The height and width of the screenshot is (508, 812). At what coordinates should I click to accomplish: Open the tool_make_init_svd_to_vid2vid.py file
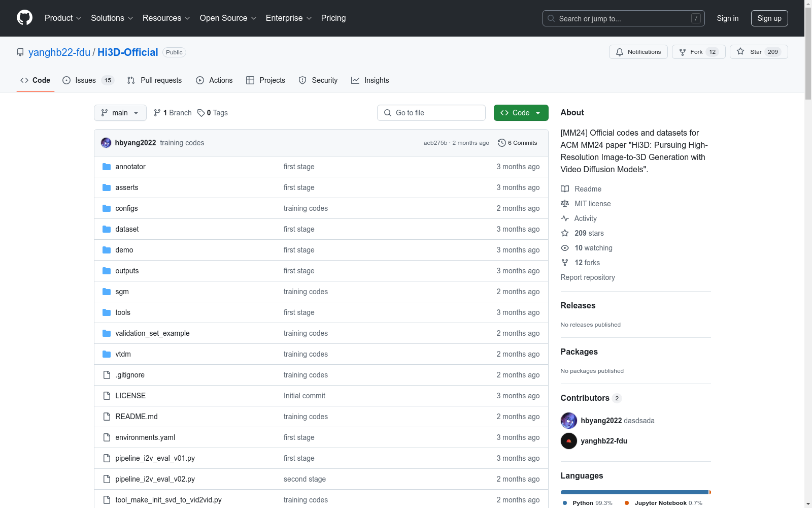[168, 500]
